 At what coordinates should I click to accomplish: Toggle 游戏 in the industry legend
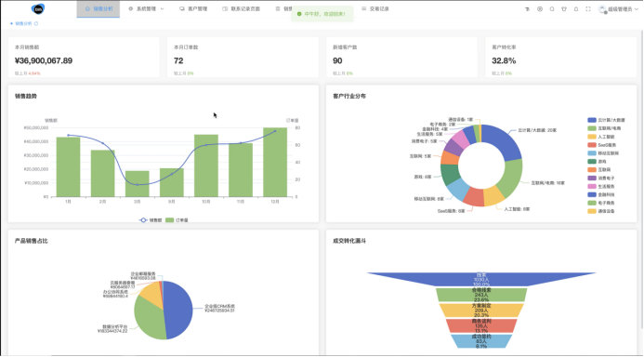click(x=597, y=162)
